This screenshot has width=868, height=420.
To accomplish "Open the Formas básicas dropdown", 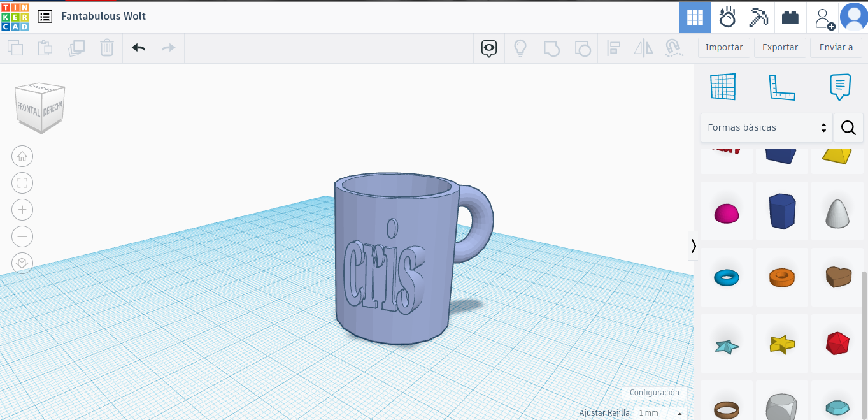I will [766, 127].
